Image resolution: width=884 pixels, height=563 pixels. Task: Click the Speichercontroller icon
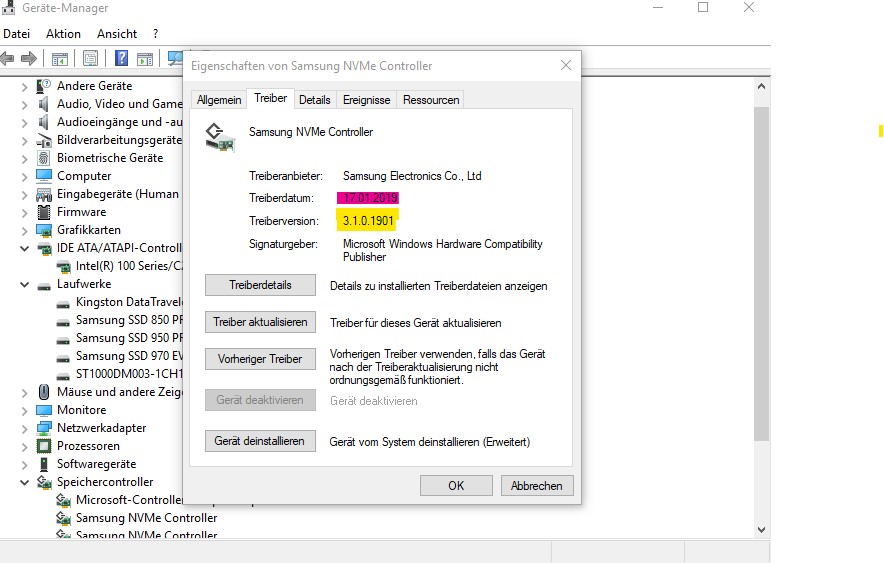pos(44,482)
